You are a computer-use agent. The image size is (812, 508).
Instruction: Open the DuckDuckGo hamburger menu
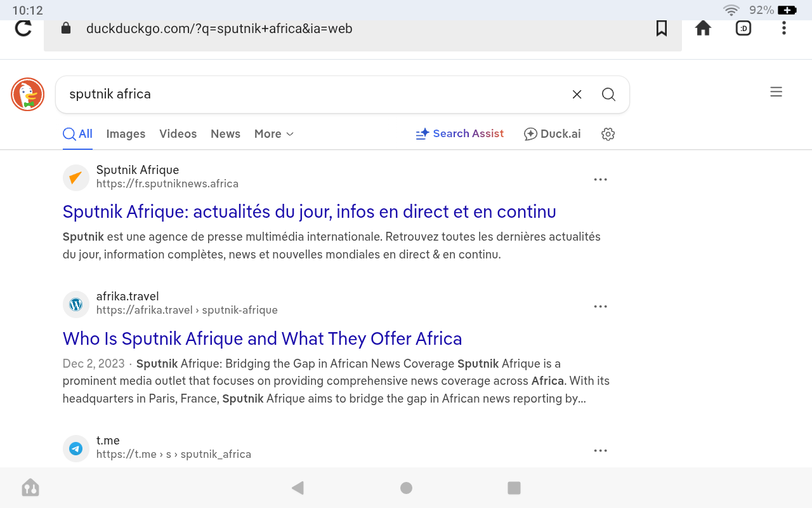pyautogui.click(x=776, y=92)
